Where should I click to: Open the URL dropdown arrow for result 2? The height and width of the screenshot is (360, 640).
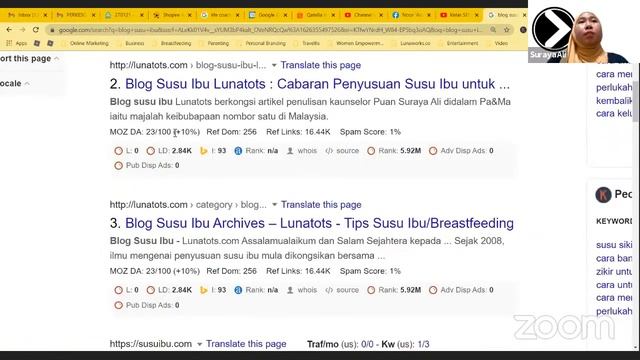[274, 65]
